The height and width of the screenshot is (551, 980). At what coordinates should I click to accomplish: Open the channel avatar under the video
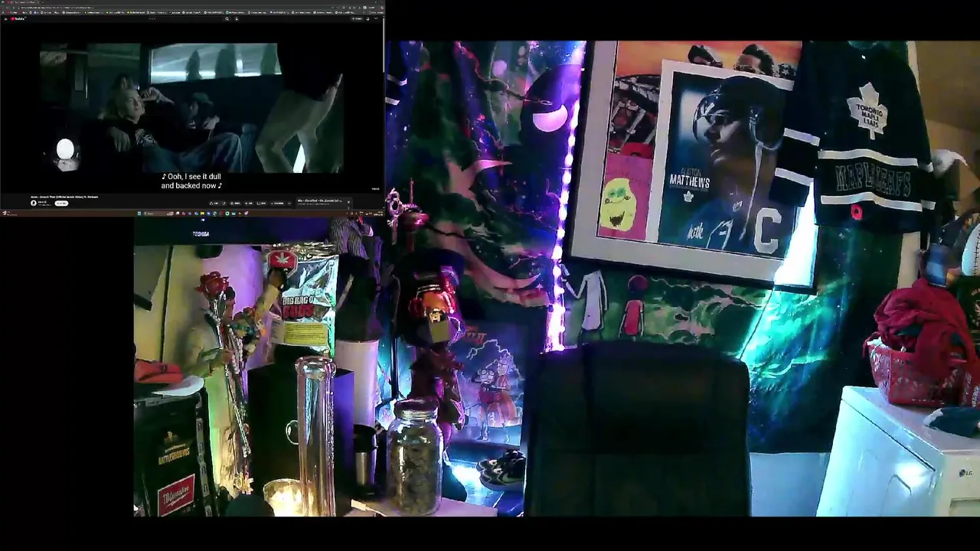[x=34, y=204]
